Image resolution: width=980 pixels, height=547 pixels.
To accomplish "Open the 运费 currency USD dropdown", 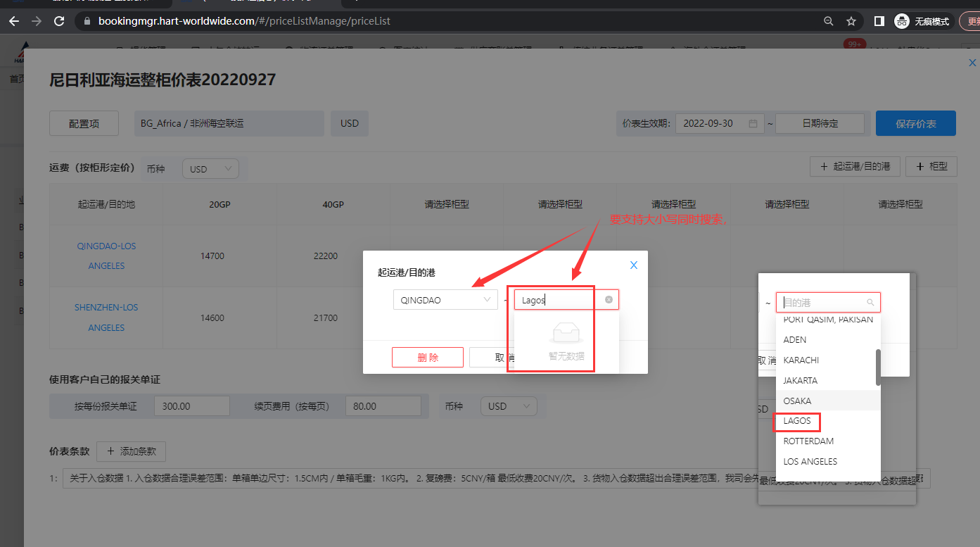I will pos(210,169).
